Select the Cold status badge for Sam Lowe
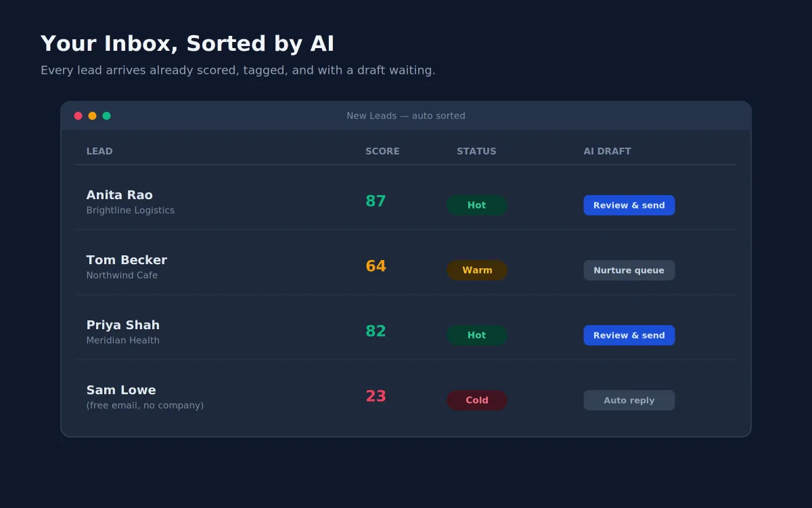 pyautogui.click(x=477, y=400)
